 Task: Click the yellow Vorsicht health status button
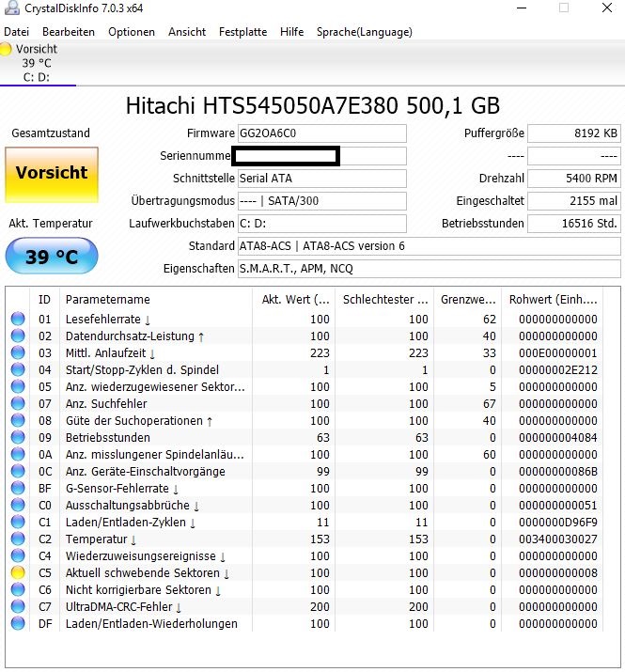click(x=52, y=175)
